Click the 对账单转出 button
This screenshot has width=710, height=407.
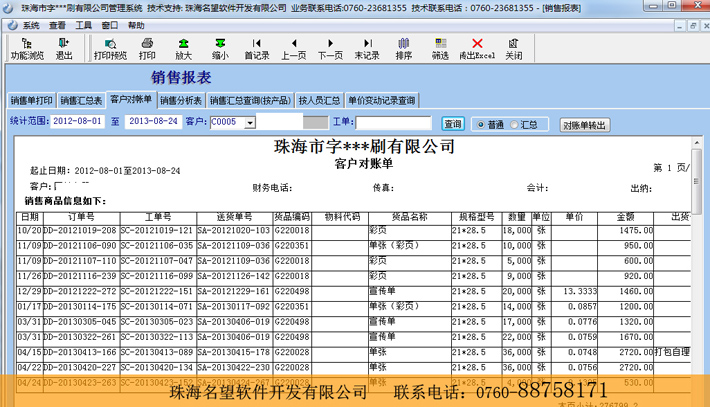click(x=585, y=125)
